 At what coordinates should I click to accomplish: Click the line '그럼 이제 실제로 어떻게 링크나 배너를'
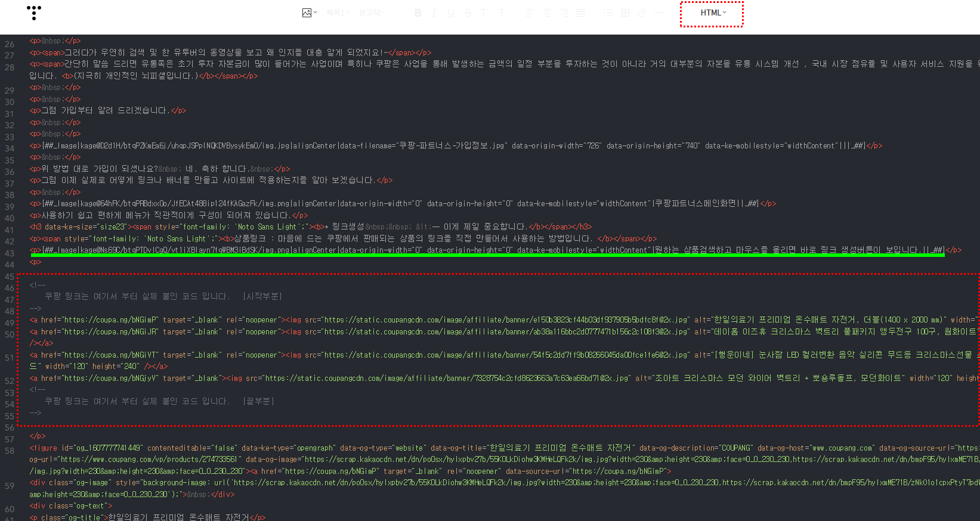(211, 180)
